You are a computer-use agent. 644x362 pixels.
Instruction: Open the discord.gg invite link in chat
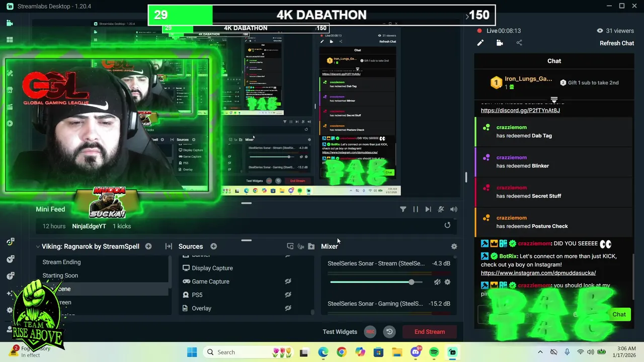(x=520, y=110)
